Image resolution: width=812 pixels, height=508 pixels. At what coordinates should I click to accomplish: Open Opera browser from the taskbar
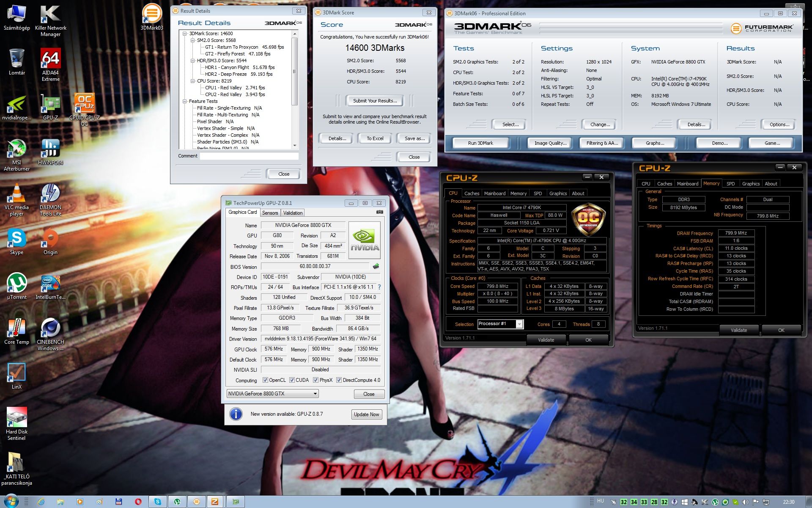tap(138, 502)
